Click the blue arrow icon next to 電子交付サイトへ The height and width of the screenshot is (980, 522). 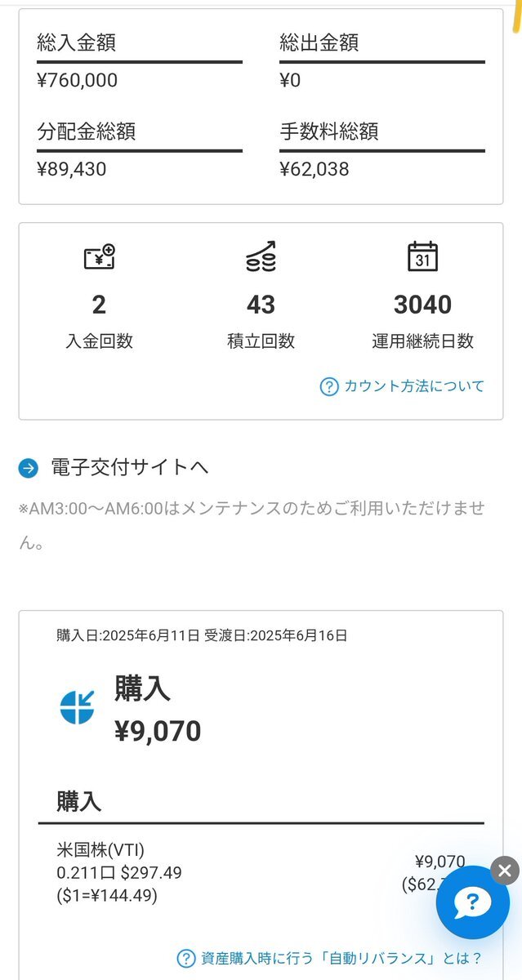pos(29,468)
